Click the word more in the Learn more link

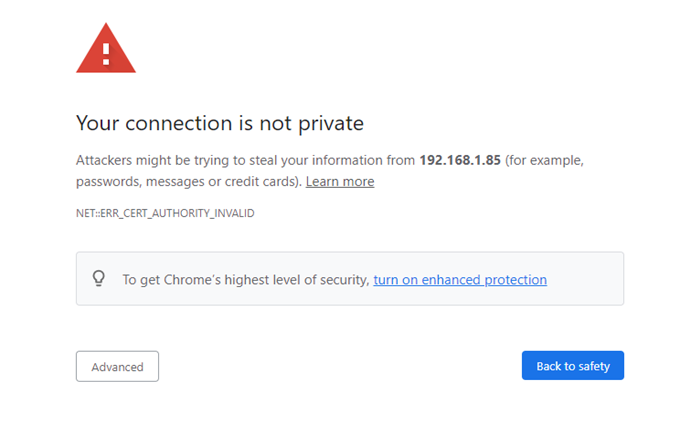pyautogui.click(x=358, y=182)
